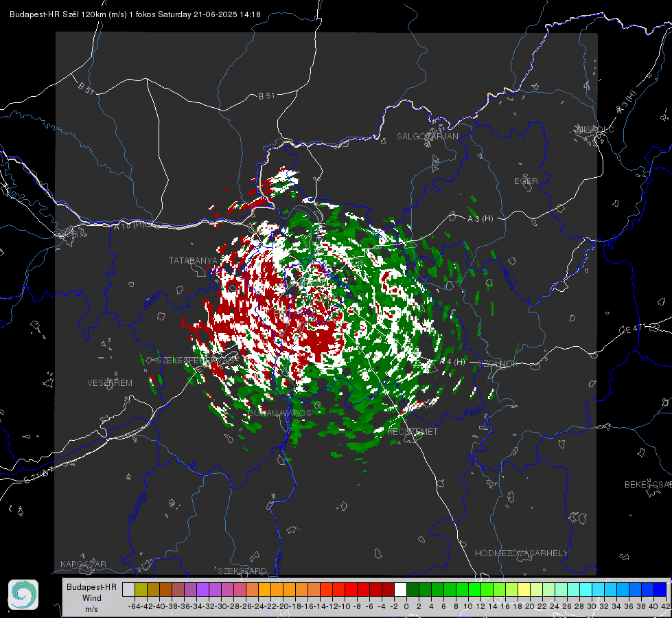Viewport: 672px width, 618px height.
Task: Select the deep blue swatch between 40 and 42
Action: tap(660, 590)
